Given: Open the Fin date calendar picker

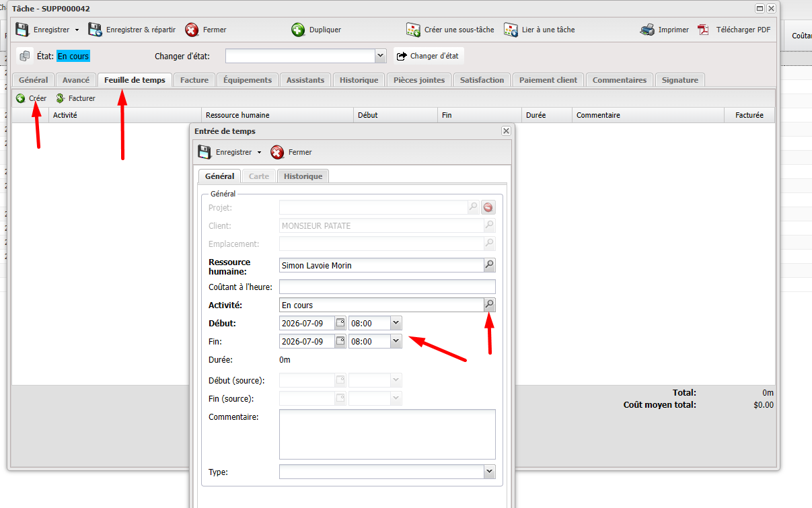Looking at the screenshot, I should pos(340,341).
